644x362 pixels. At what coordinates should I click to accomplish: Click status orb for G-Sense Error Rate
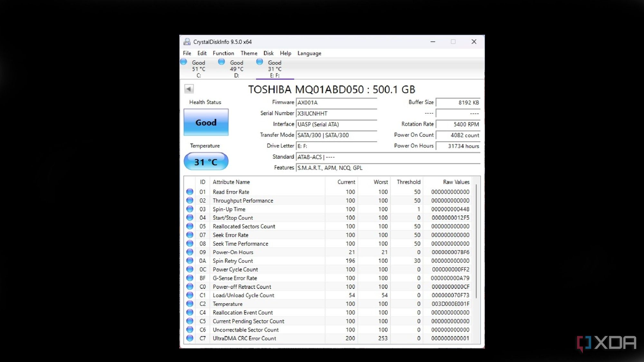tap(190, 278)
